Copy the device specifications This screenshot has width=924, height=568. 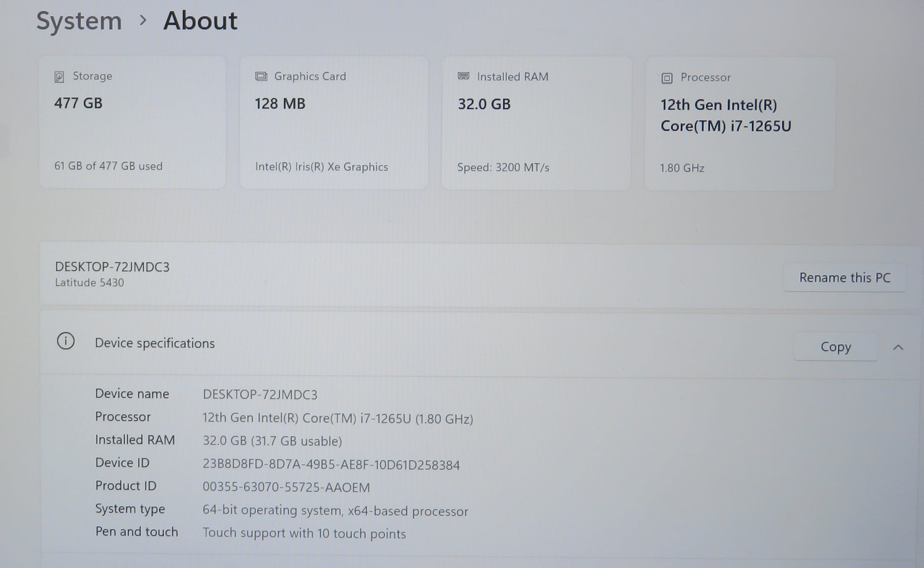click(x=835, y=347)
